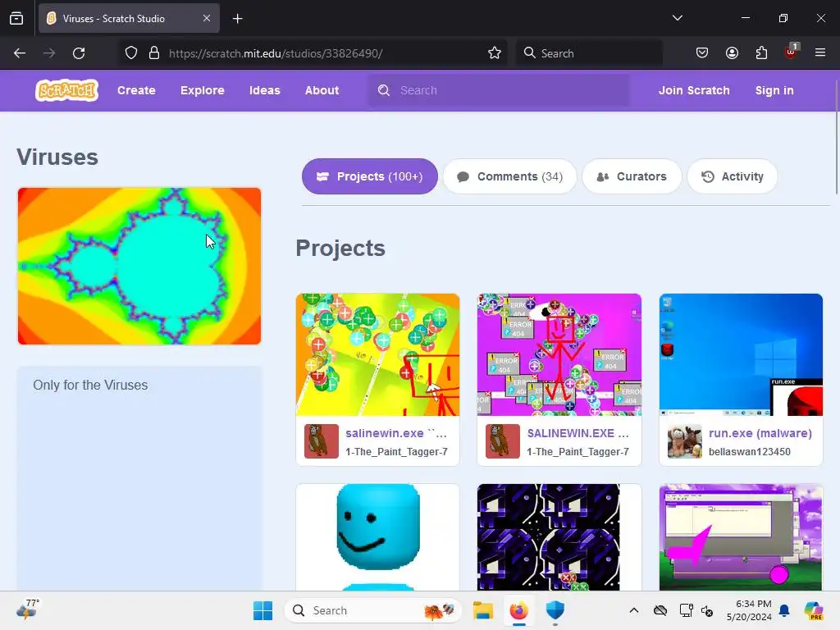Open the Extensions puzzle-piece icon
The image size is (840, 630).
[761, 53]
